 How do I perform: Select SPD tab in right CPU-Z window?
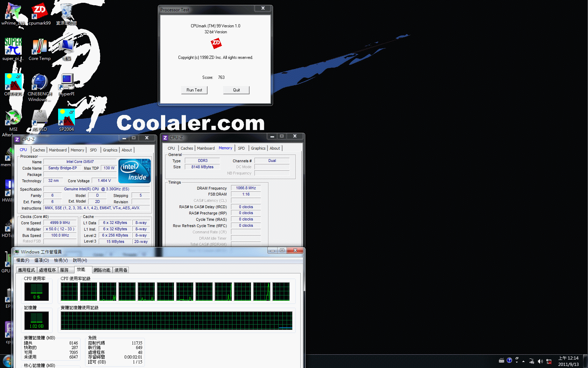[x=241, y=148]
